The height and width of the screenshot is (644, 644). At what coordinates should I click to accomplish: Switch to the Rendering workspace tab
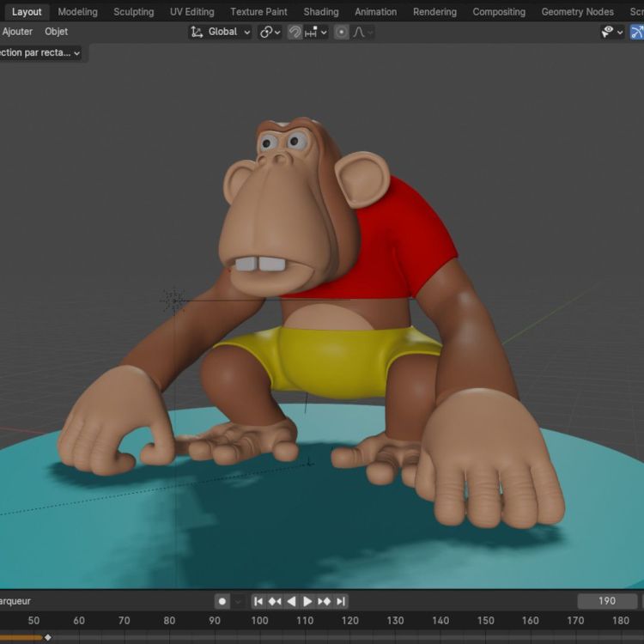tap(434, 12)
